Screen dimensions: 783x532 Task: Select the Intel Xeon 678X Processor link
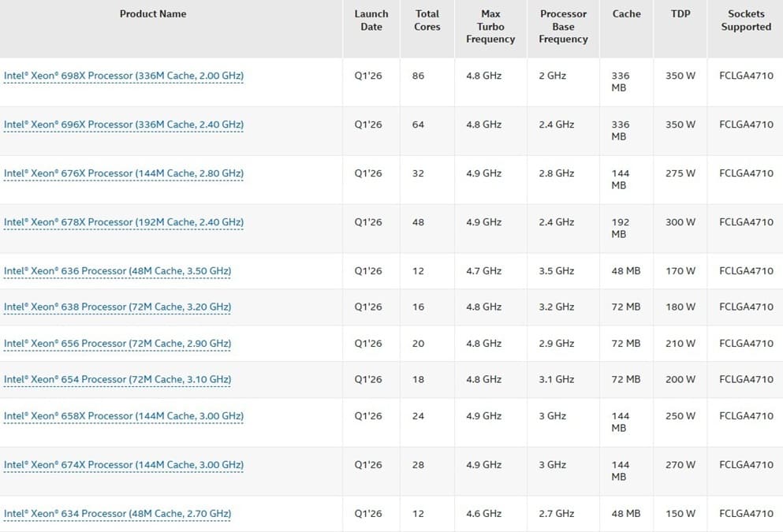click(124, 223)
